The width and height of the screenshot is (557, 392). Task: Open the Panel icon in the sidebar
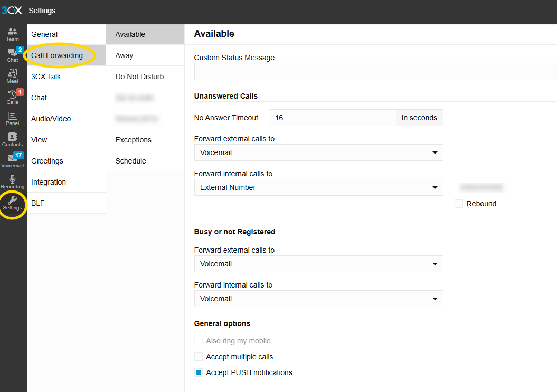point(13,119)
